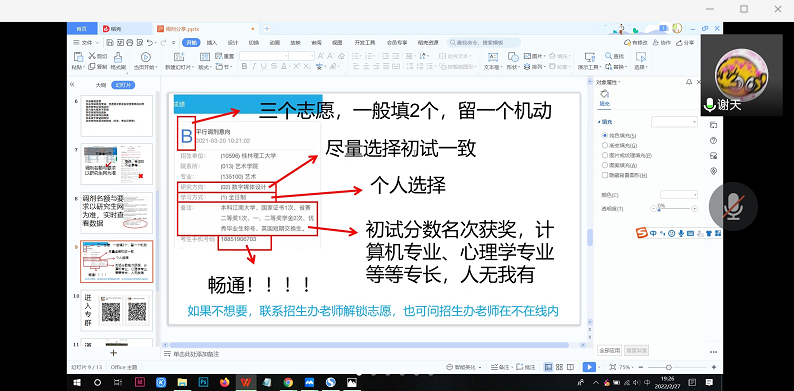Click the Share (分享) button

click(x=685, y=43)
